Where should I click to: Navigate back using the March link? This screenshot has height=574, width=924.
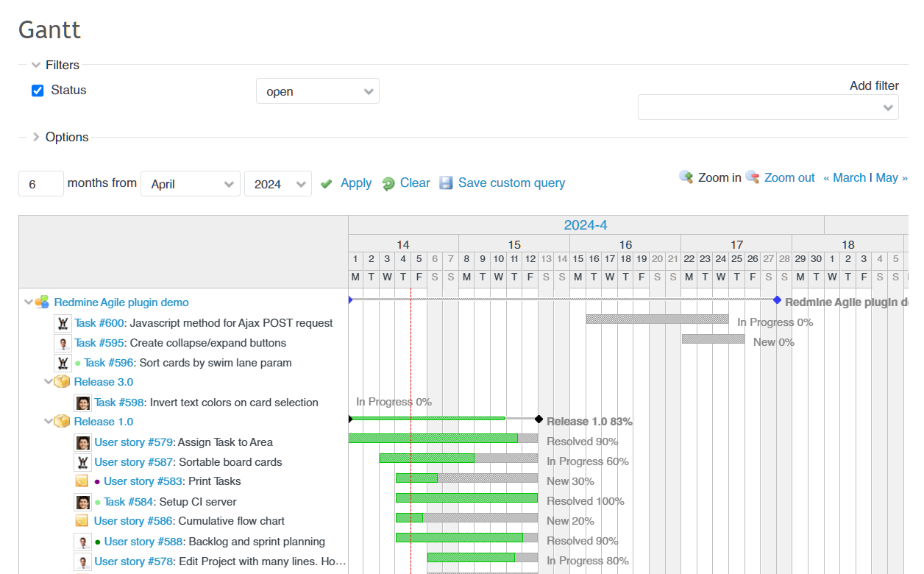(844, 177)
